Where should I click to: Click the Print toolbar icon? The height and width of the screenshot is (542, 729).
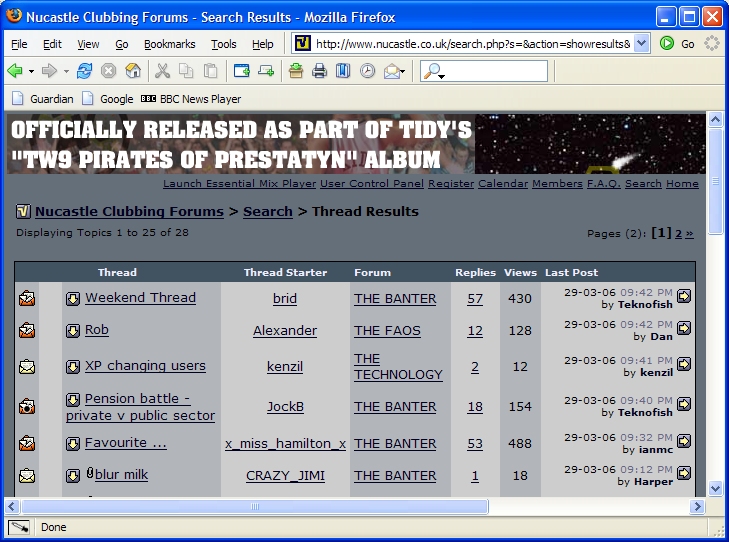319,71
